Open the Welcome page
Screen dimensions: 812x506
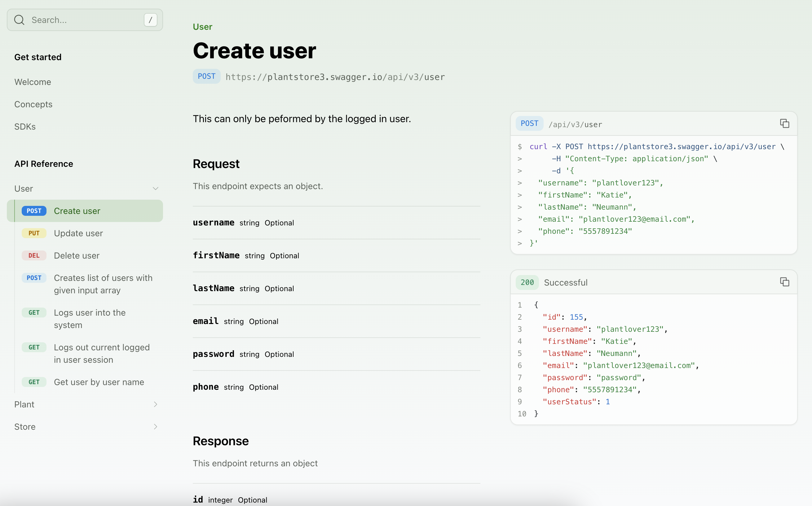(33, 82)
